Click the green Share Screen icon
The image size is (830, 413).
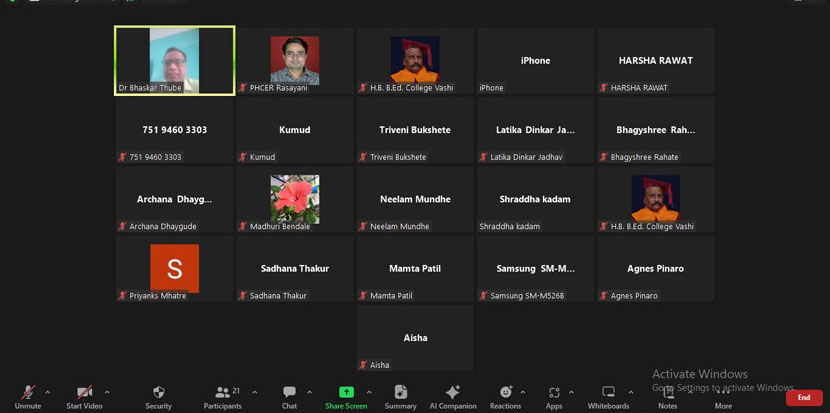(x=346, y=392)
